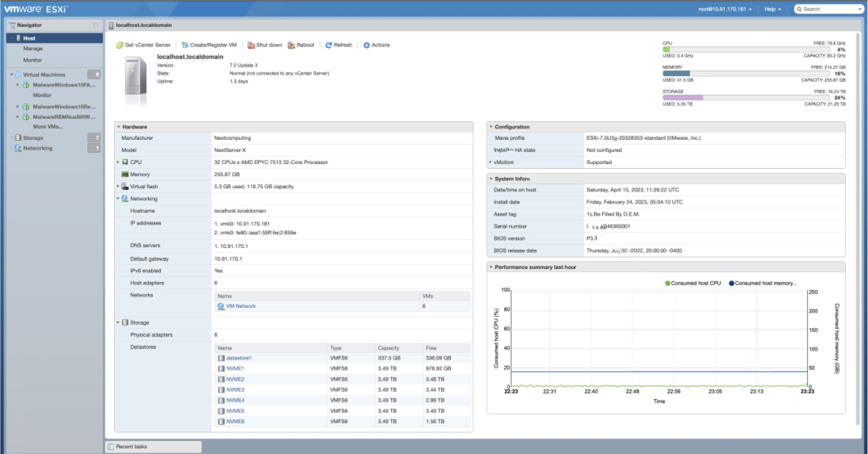Screen dimensions: 868x454
Task: Open the NVME4 datastore link
Action: pos(235,400)
